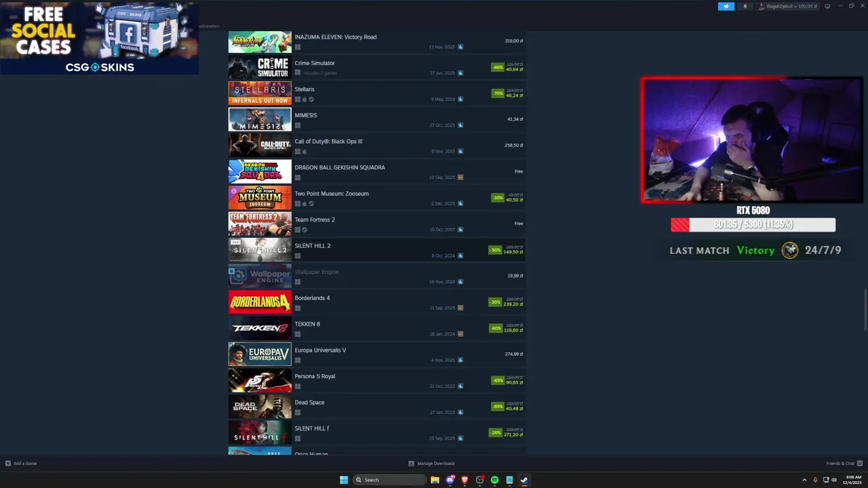
Task: Click the icon beside INAZUMA ELEVEN's release date
Action: [x=460, y=47]
